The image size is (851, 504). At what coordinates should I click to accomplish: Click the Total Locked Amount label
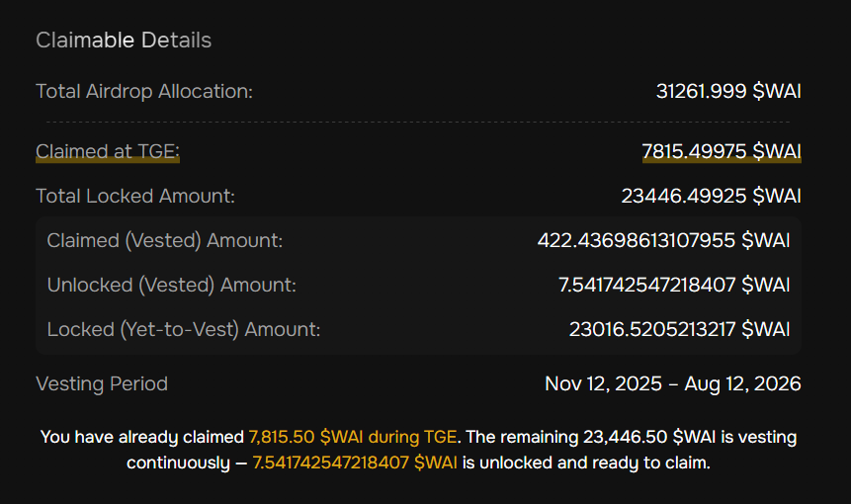coord(135,196)
